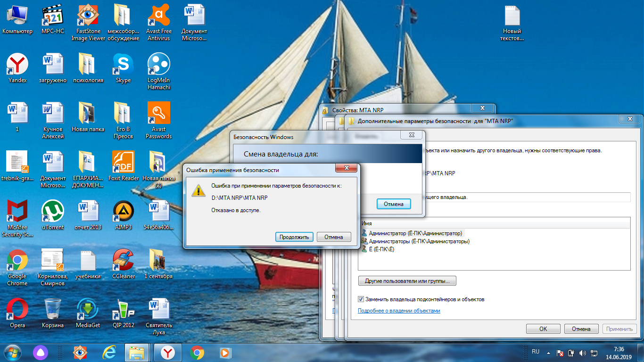The height and width of the screenshot is (362, 644).
Task: Open the Yandex browser desktop shortcut
Action: pos(17,68)
